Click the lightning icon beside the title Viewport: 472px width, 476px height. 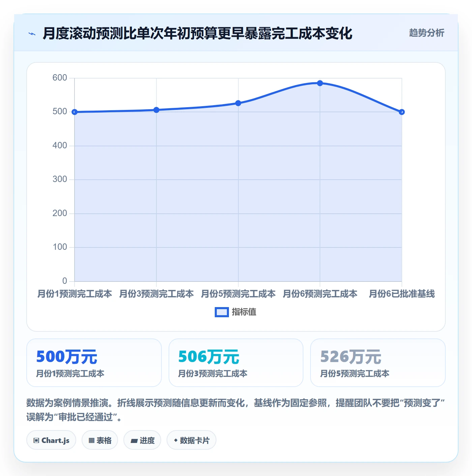[x=32, y=34]
